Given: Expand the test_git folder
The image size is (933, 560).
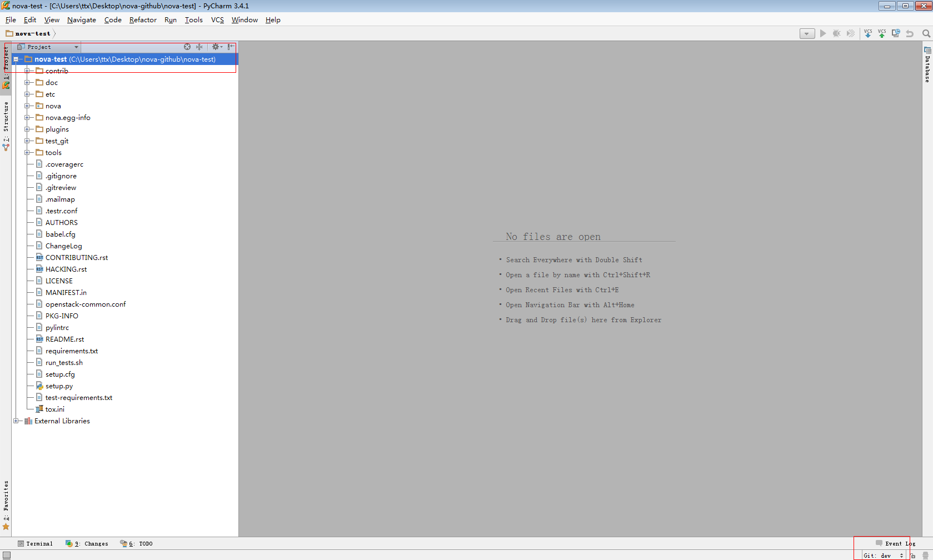Looking at the screenshot, I should [x=27, y=141].
